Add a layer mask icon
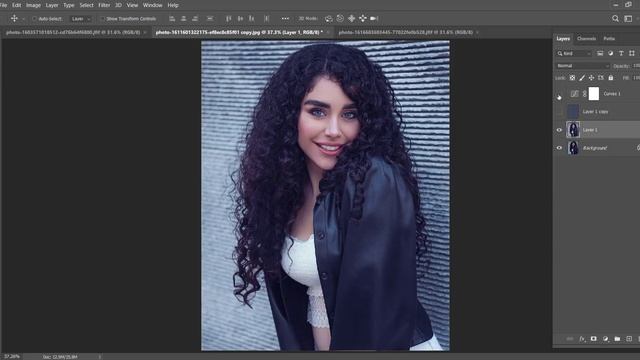Screen dimensions: 640x360 [x=594, y=339]
